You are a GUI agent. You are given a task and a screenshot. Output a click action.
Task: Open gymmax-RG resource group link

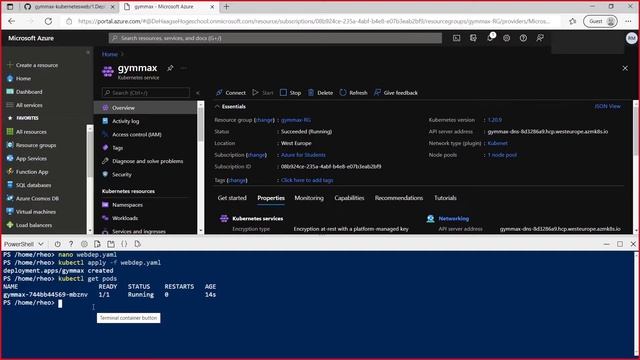point(296,120)
